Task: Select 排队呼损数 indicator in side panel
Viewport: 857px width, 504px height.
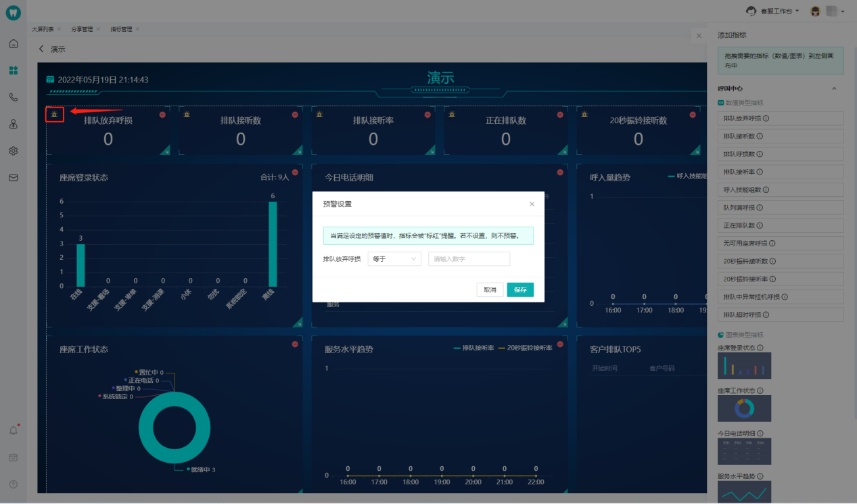Action: point(781,154)
